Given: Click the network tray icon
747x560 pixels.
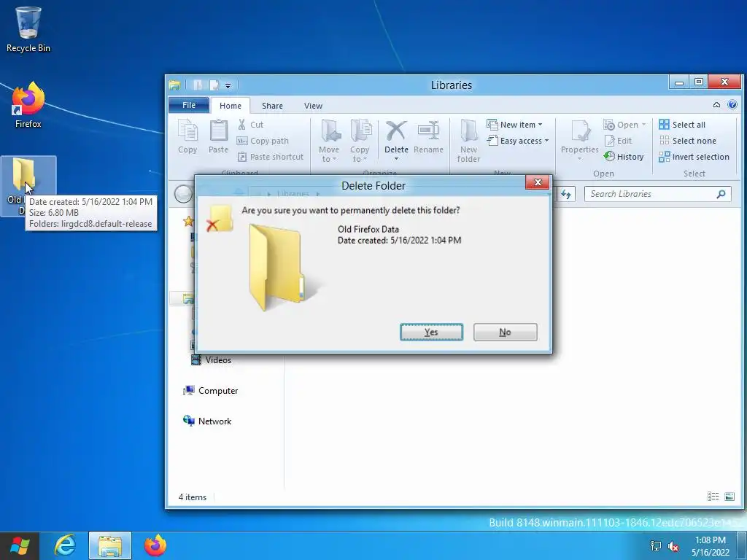Looking at the screenshot, I should pyautogui.click(x=656, y=546).
